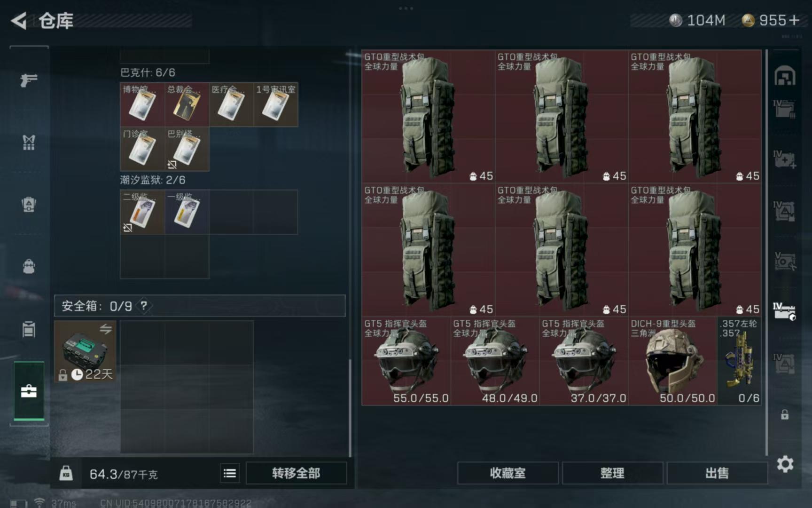This screenshot has height=508, width=812.
Task: Open the 收藏室 collection room
Action: (x=507, y=473)
